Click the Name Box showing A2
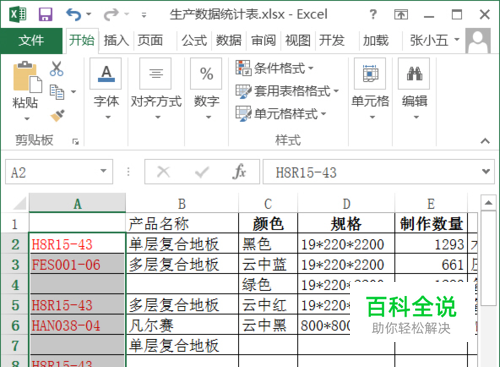This screenshot has width=500, height=367. tap(53, 172)
